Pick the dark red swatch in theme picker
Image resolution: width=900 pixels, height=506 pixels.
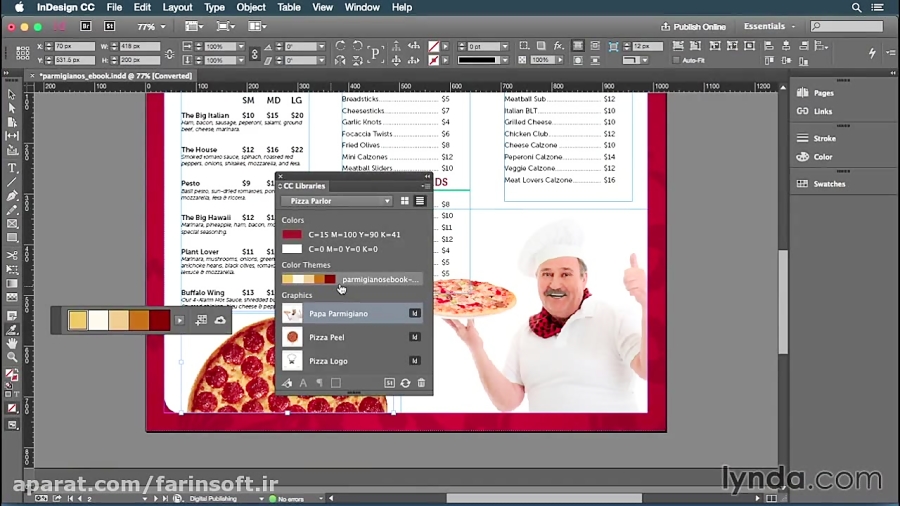160,320
